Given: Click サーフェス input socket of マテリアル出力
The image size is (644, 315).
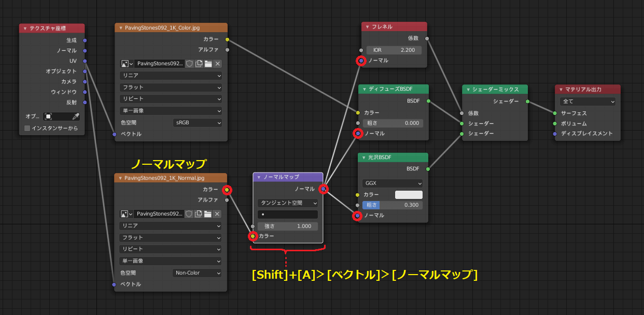Looking at the screenshot, I should (555, 113).
